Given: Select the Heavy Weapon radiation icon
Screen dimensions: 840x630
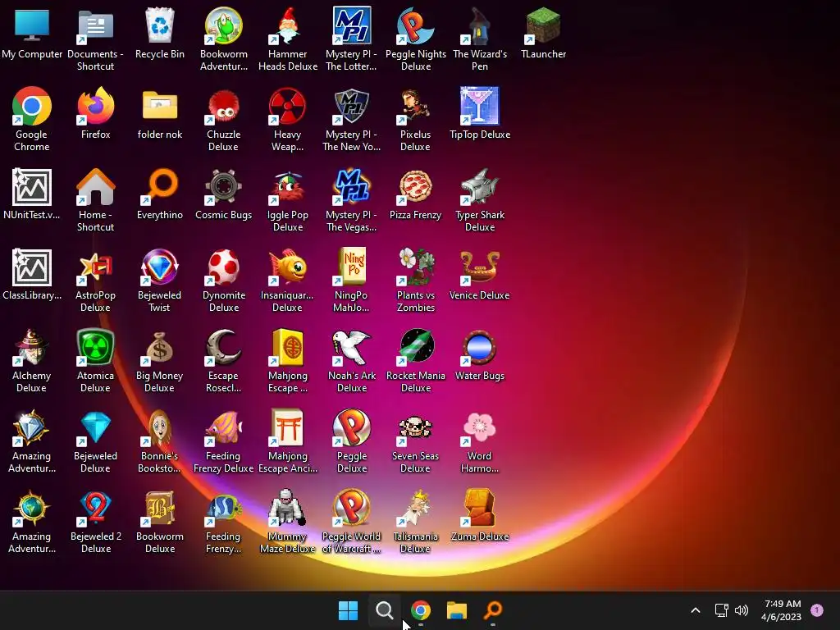Looking at the screenshot, I should [287, 106].
